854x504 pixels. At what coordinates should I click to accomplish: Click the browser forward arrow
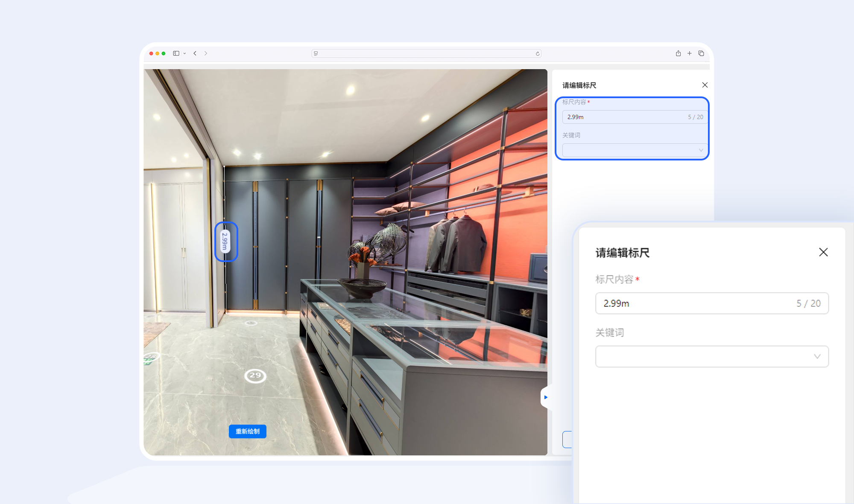[x=206, y=53]
